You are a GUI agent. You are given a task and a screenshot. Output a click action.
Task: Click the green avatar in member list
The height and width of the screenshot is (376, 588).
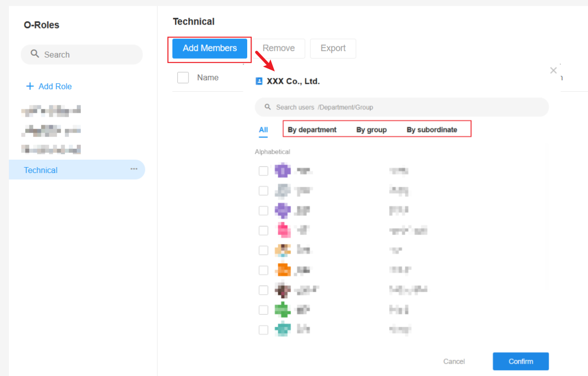283,309
